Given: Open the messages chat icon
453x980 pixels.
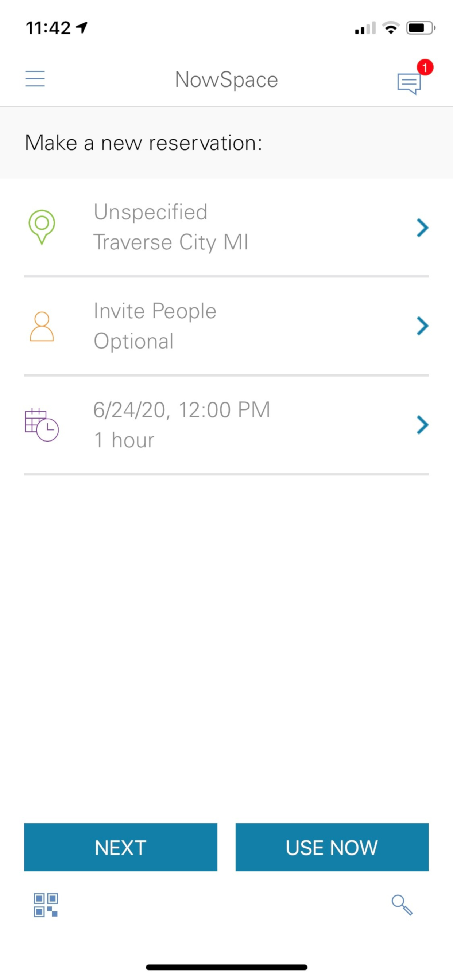Looking at the screenshot, I should tap(409, 83).
